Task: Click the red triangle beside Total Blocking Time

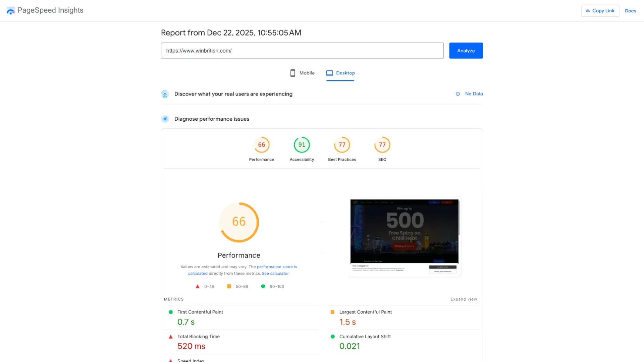Action: [171, 336]
